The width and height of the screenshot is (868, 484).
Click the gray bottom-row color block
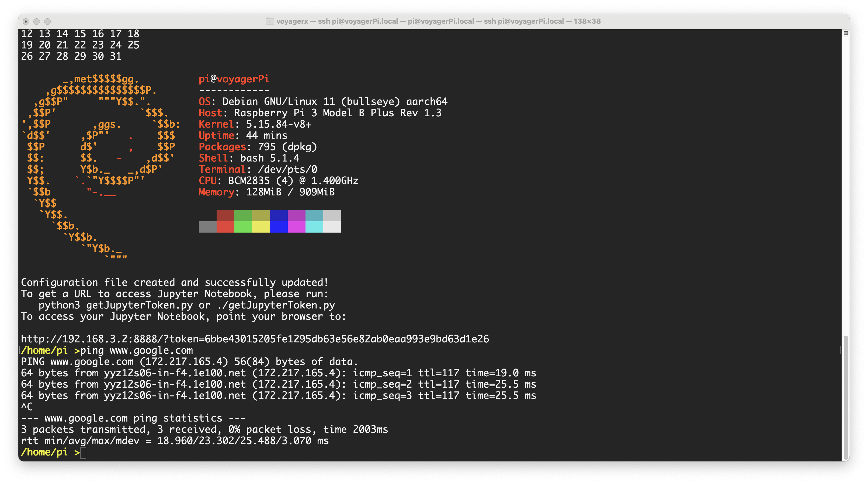tap(207, 227)
